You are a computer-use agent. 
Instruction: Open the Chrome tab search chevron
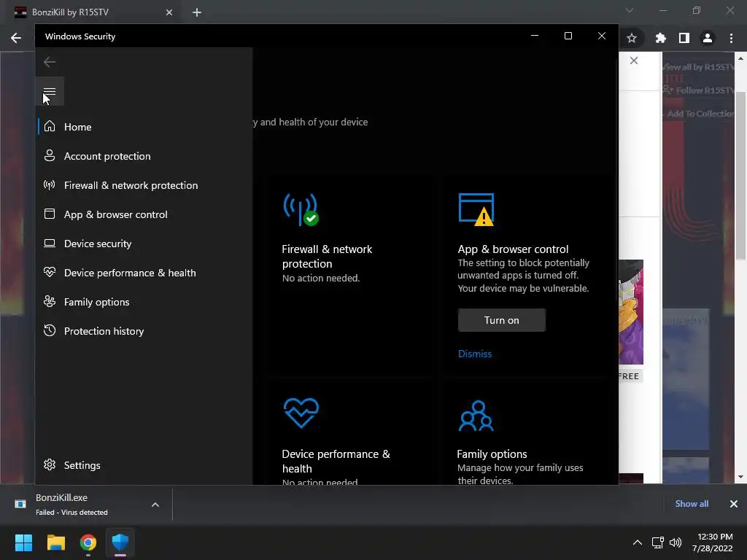pos(630,10)
